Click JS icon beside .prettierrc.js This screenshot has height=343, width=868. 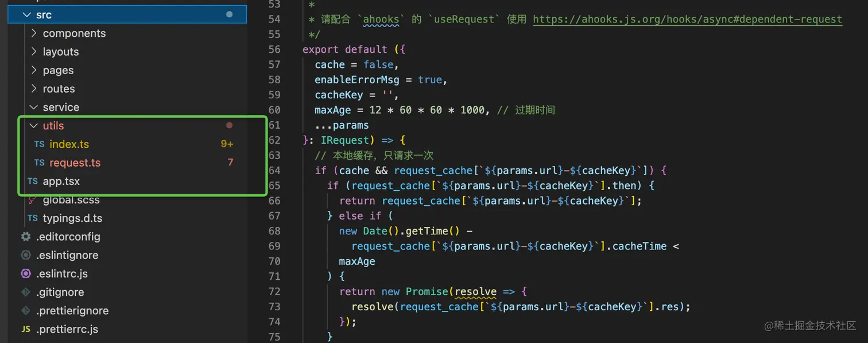25,329
